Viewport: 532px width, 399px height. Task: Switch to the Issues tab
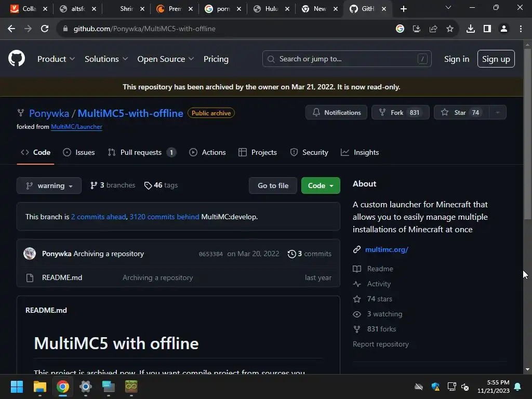tap(79, 153)
